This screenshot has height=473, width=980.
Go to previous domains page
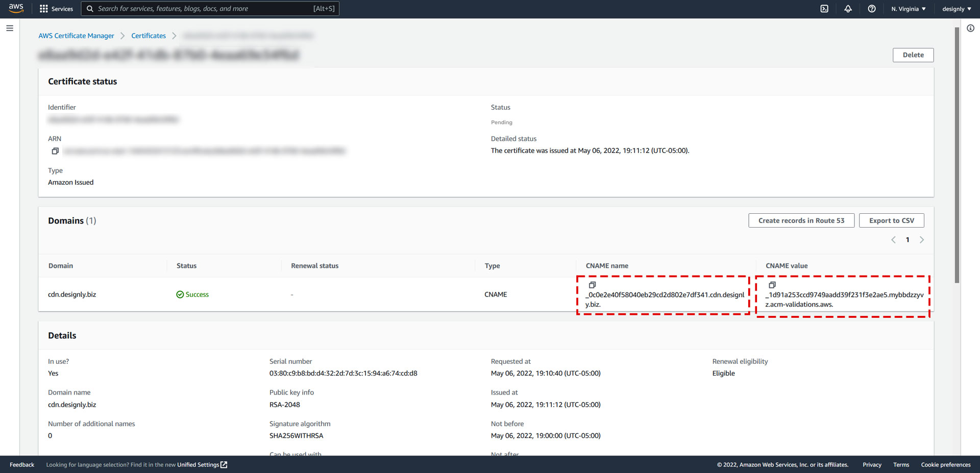coord(893,240)
